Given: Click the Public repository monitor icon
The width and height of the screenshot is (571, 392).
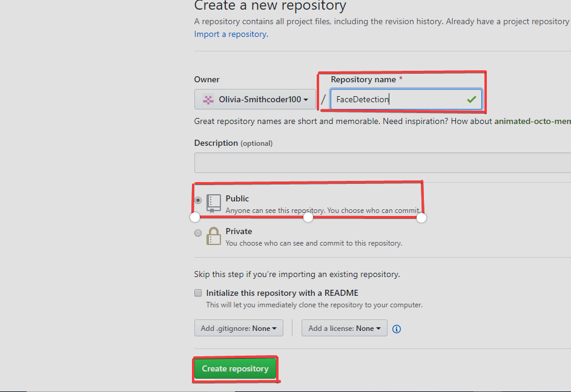Looking at the screenshot, I should point(213,203).
